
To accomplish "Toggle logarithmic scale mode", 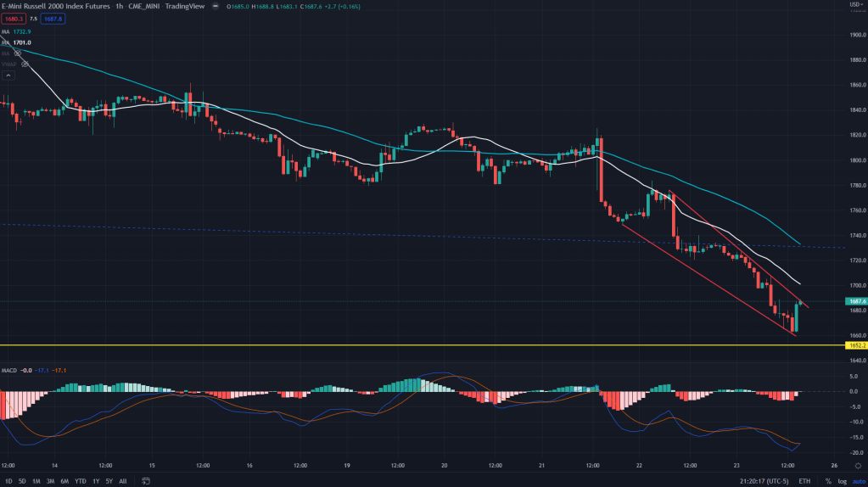I will (842, 480).
